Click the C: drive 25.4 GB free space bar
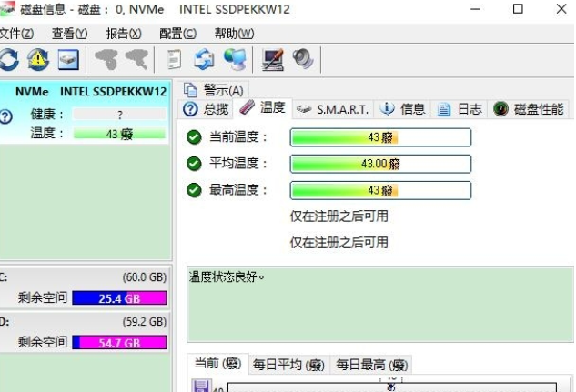The width and height of the screenshot is (576, 392). point(119,298)
